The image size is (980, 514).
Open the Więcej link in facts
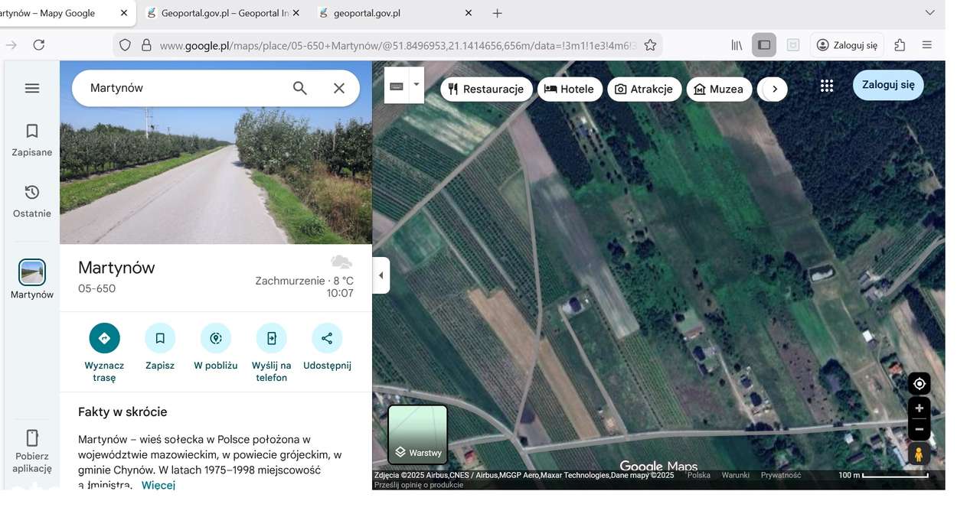158,485
